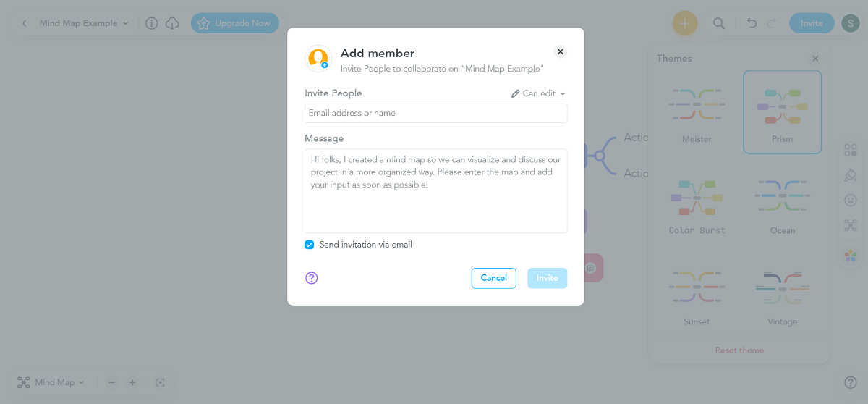Click the cloud download export icon
Screen dimensions: 868x404
tap(172, 23)
